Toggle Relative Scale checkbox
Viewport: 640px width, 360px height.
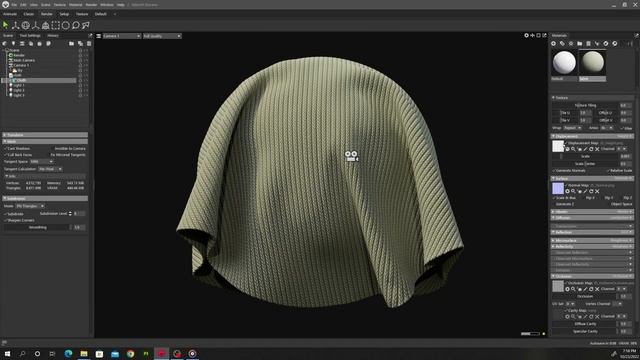(x=608, y=171)
